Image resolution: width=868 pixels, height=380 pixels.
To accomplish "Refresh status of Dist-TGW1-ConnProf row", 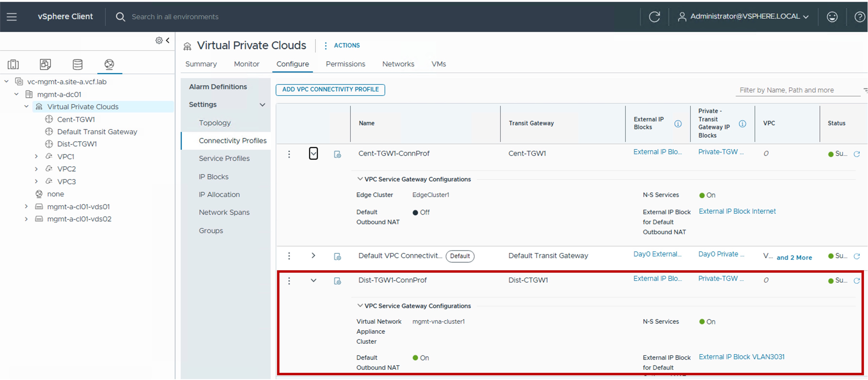I will click(x=857, y=281).
